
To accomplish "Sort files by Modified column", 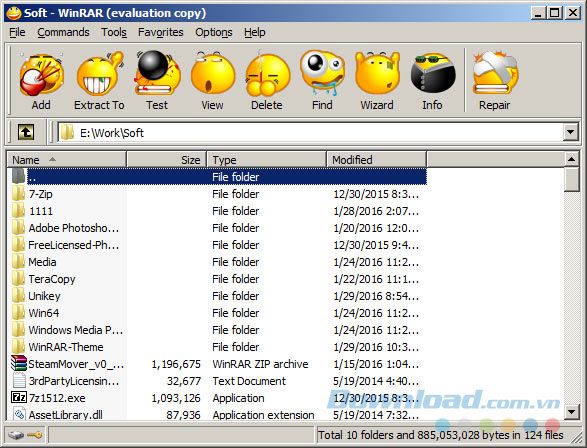I will coord(376,160).
